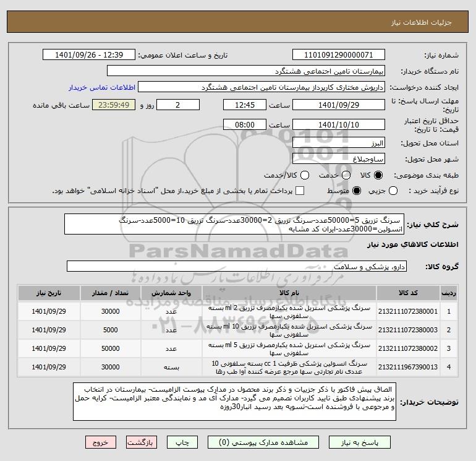Toggle the اسناد خزانه اسلامی payment checkbox
The height and width of the screenshot is (461, 476).
pos(300,191)
